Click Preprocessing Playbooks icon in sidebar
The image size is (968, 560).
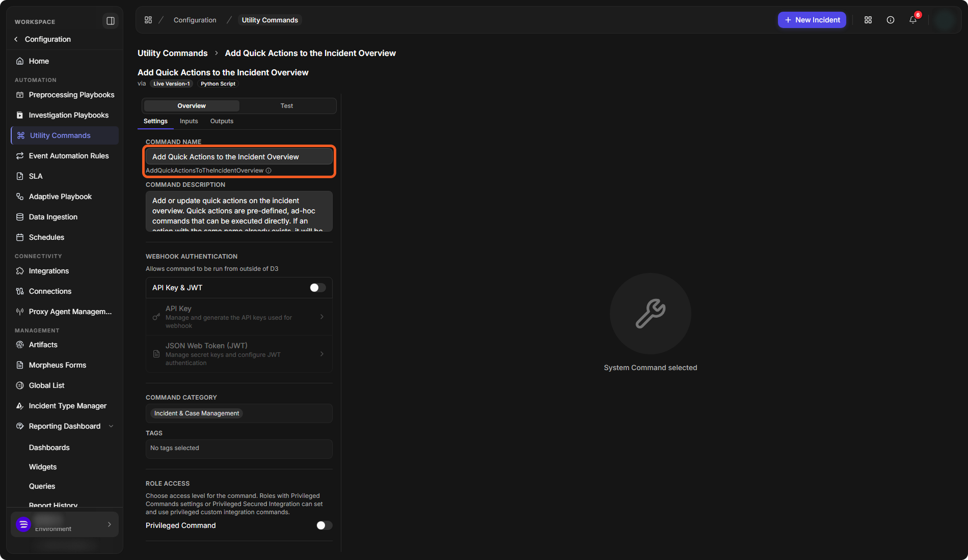tap(20, 95)
